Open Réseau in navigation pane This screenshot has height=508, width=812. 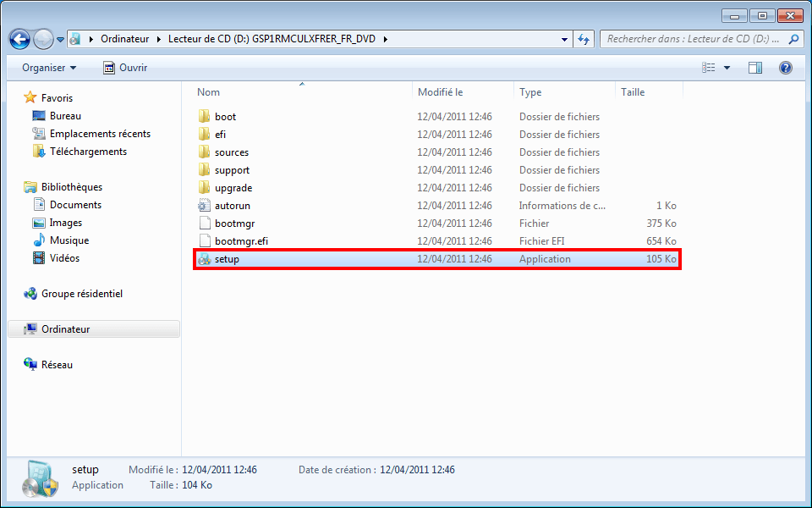click(x=57, y=365)
